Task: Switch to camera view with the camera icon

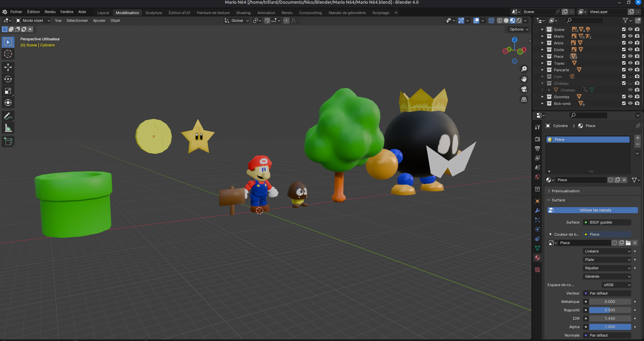Action: pyautogui.click(x=524, y=89)
